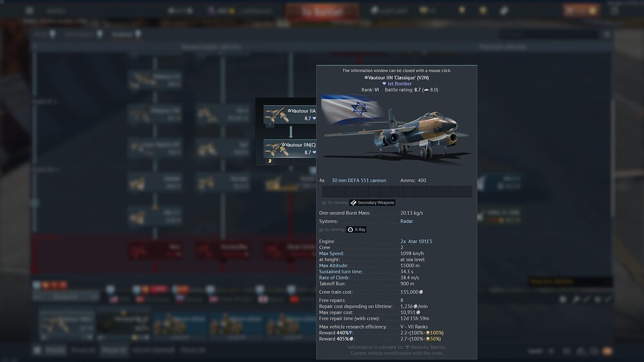
Task: Click the Atar 101E5 engine link
Action: point(420,241)
